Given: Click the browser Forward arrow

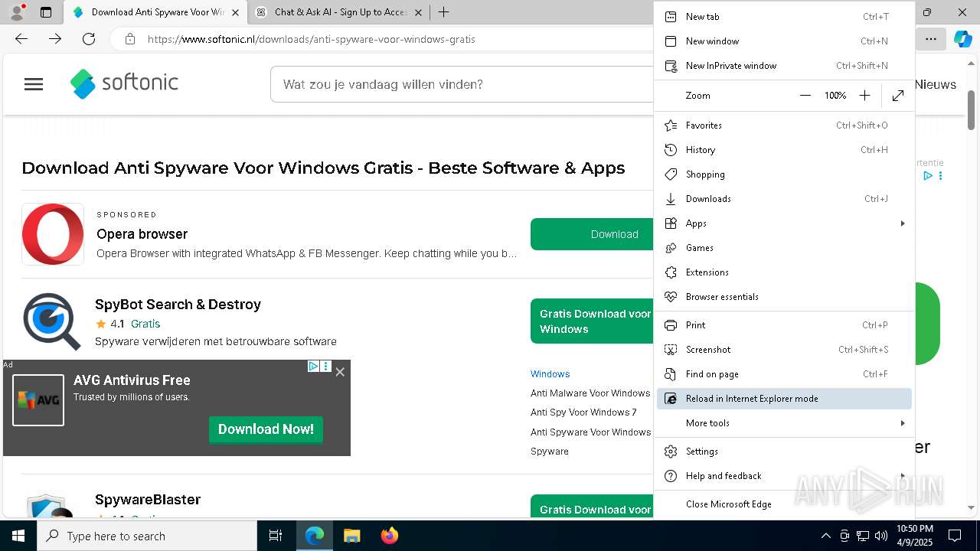Looking at the screenshot, I should pos(55,39).
